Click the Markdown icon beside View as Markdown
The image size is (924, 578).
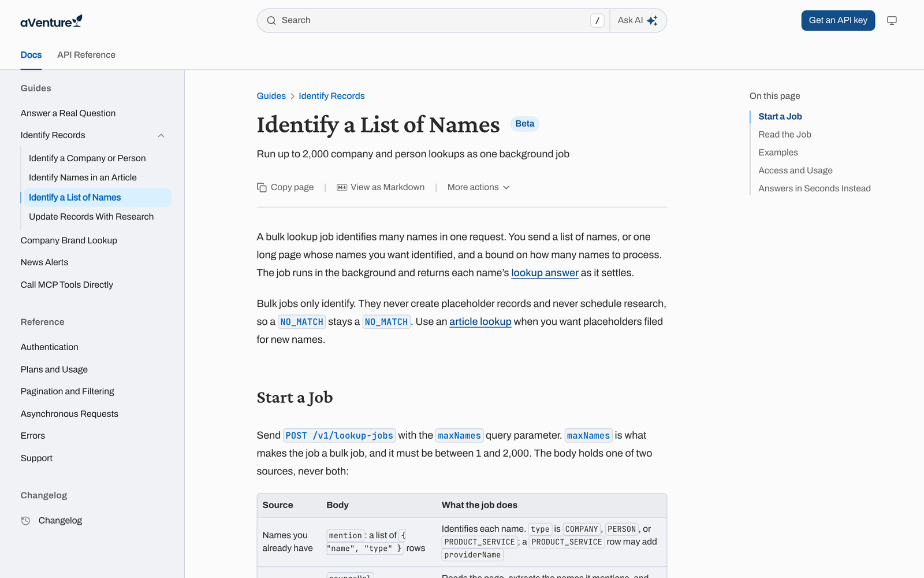pyautogui.click(x=342, y=187)
